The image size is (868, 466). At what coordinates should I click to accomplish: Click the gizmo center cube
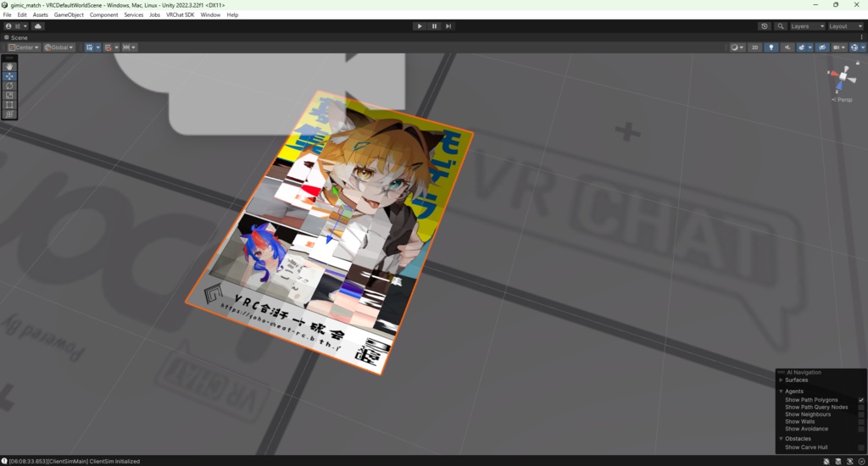pos(843,76)
